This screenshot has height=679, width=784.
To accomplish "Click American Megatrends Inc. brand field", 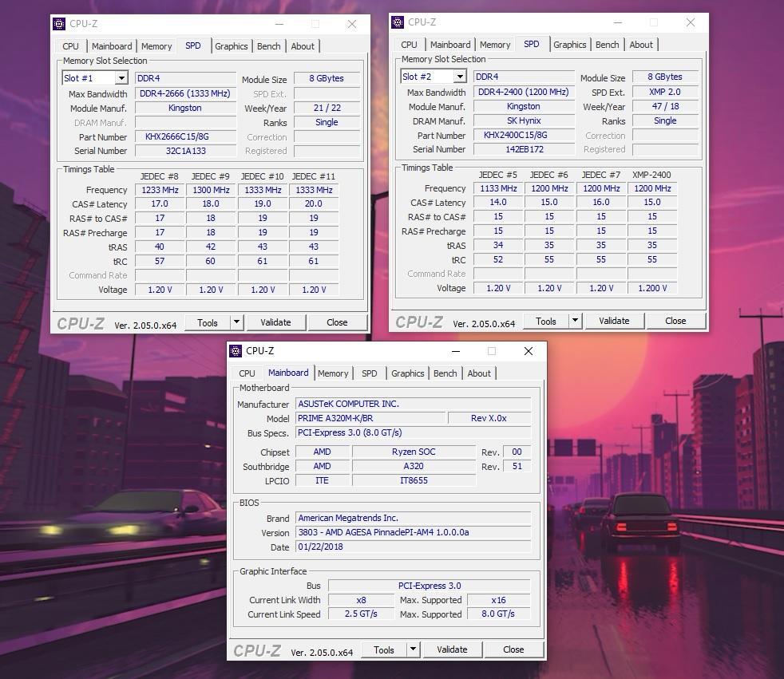I will point(413,518).
